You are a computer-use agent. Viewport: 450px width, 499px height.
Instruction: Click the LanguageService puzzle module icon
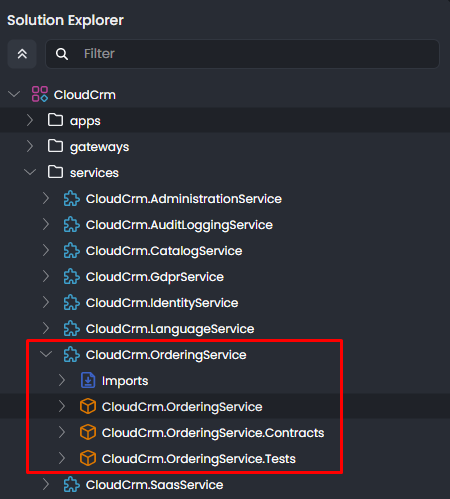click(x=72, y=329)
